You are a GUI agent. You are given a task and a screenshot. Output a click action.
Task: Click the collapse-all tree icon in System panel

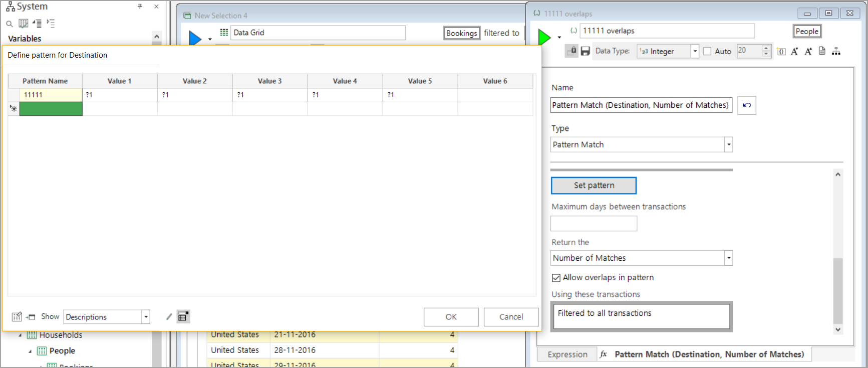tap(37, 23)
